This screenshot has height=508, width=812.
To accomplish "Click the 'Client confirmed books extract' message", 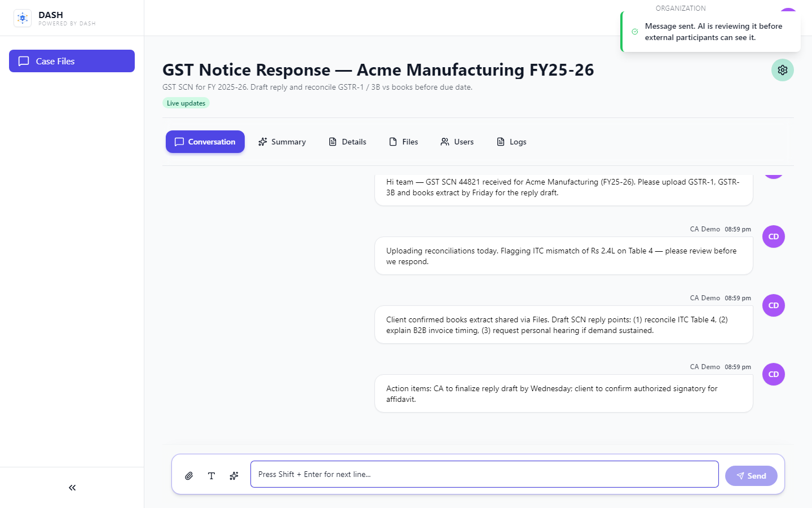I will tap(564, 325).
